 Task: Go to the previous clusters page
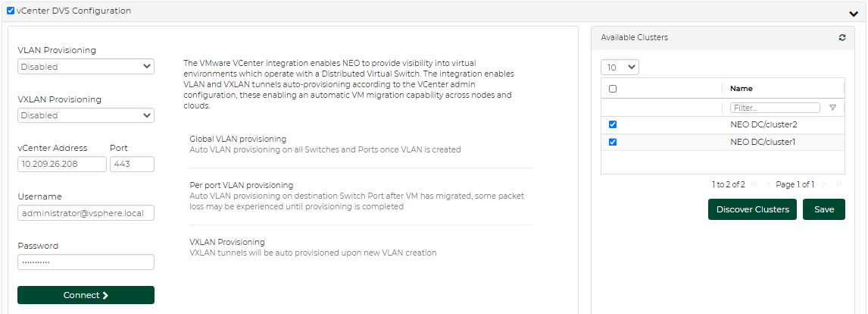pos(768,184)
